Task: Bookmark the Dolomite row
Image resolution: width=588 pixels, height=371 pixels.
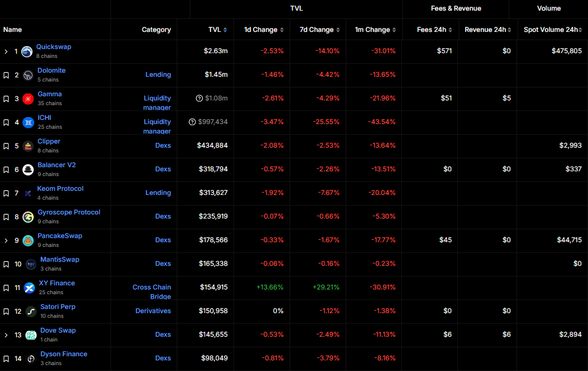Action: click(6, 76)
